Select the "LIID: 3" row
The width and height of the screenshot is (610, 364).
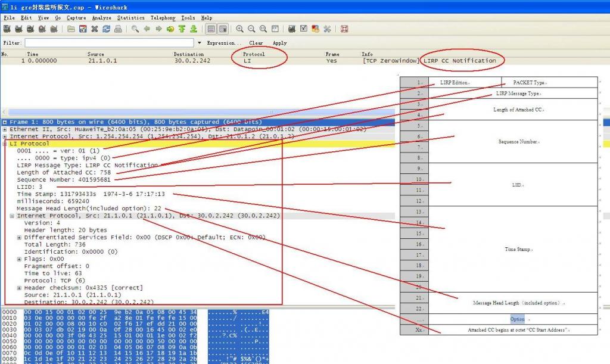click(x=30, y=187)
